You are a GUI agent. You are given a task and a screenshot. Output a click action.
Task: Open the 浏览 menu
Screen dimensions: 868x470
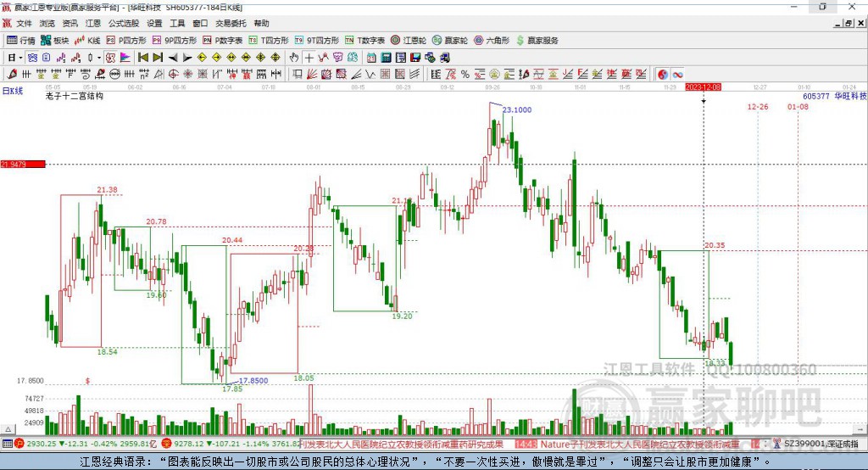tap(47, 23)
